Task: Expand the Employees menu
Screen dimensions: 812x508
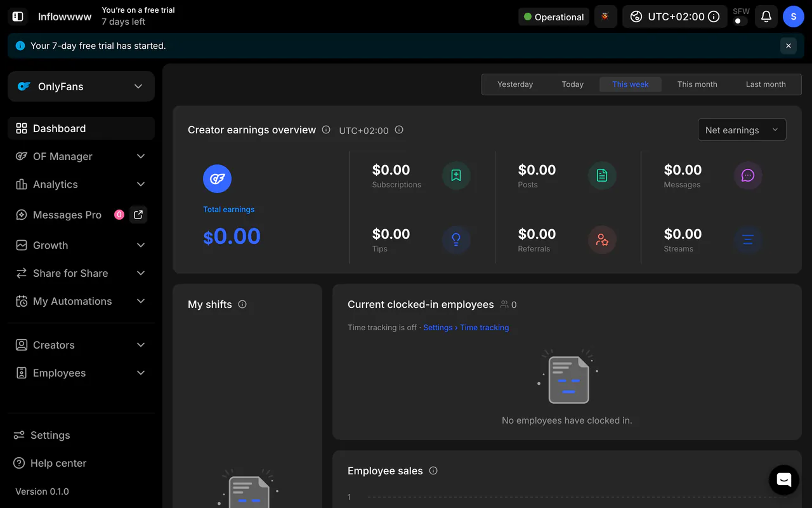Action: tap(81, 373)
